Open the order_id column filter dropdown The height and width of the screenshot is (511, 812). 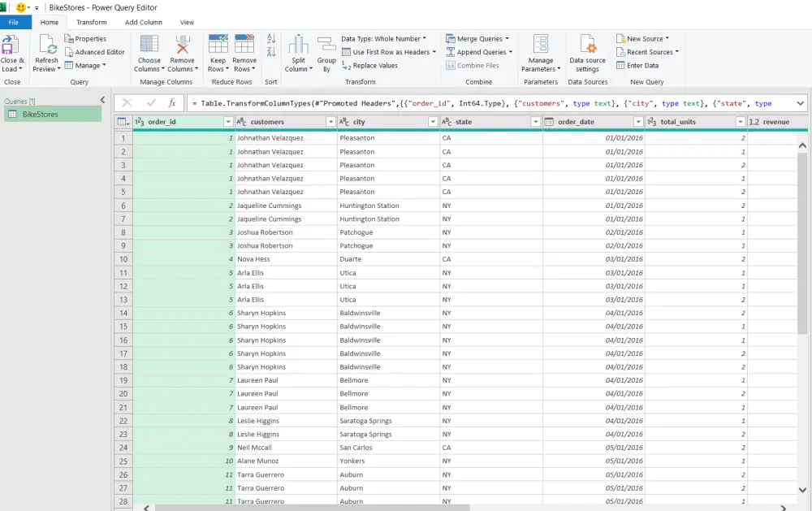228,122
